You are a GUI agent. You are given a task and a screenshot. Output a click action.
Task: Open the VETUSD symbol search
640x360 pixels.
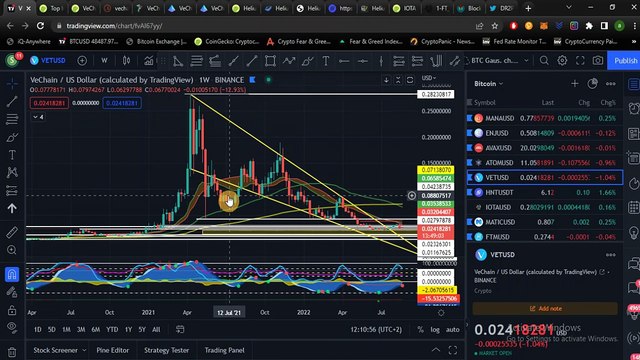(48, 60)
